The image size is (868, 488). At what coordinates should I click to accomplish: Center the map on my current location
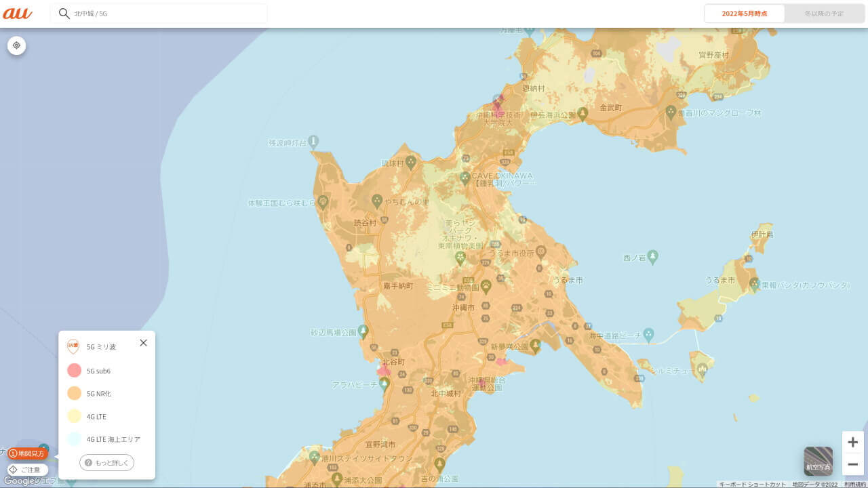pos(17,45)
